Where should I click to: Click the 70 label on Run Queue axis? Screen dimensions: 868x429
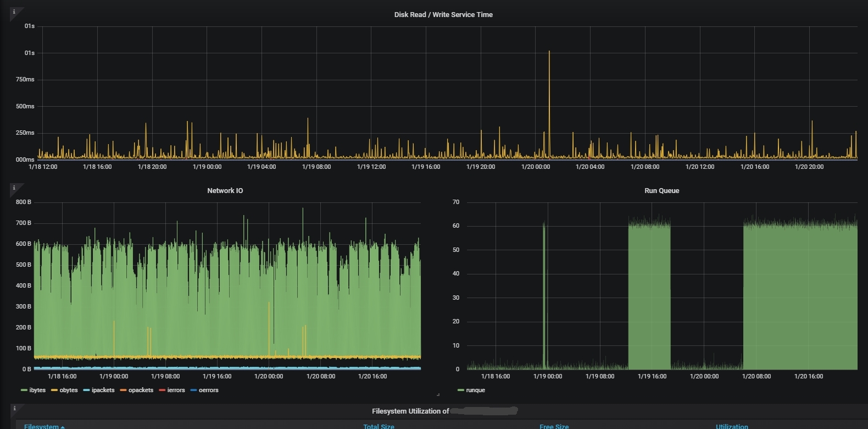[456, 202]
